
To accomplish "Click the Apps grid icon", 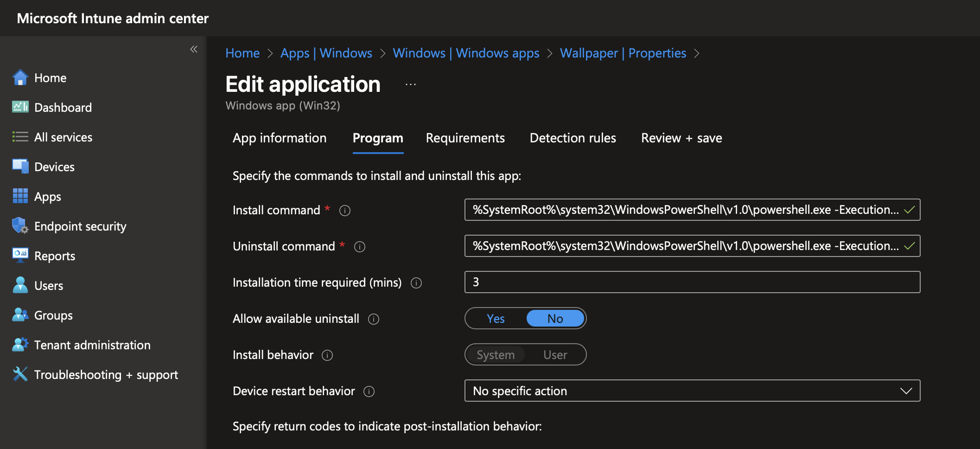I will (x=20, y=196).
